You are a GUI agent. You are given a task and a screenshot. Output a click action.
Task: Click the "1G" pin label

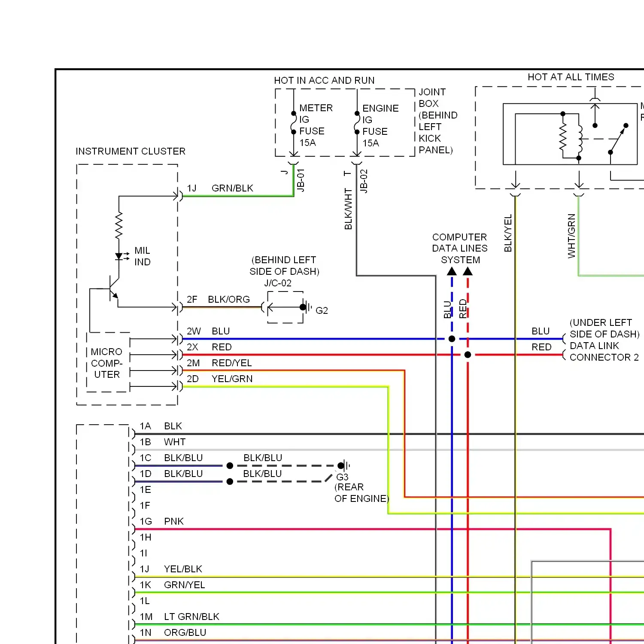146,521
